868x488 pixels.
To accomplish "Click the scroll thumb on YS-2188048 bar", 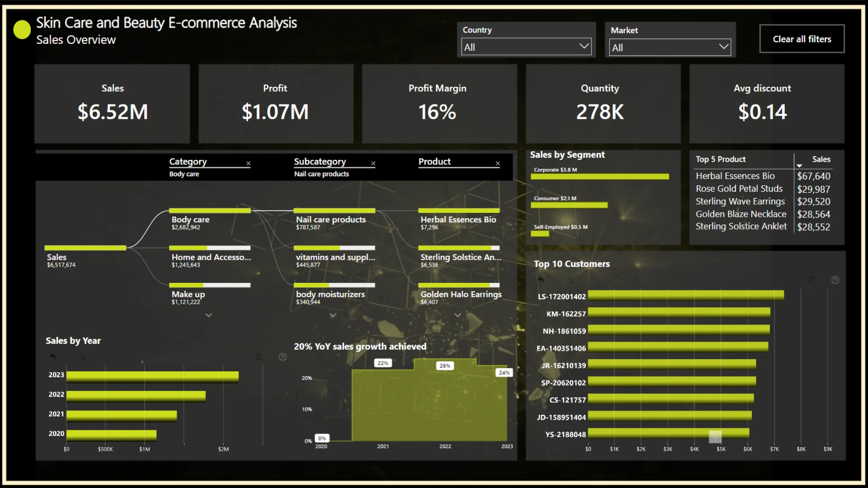I will point(715,436).
